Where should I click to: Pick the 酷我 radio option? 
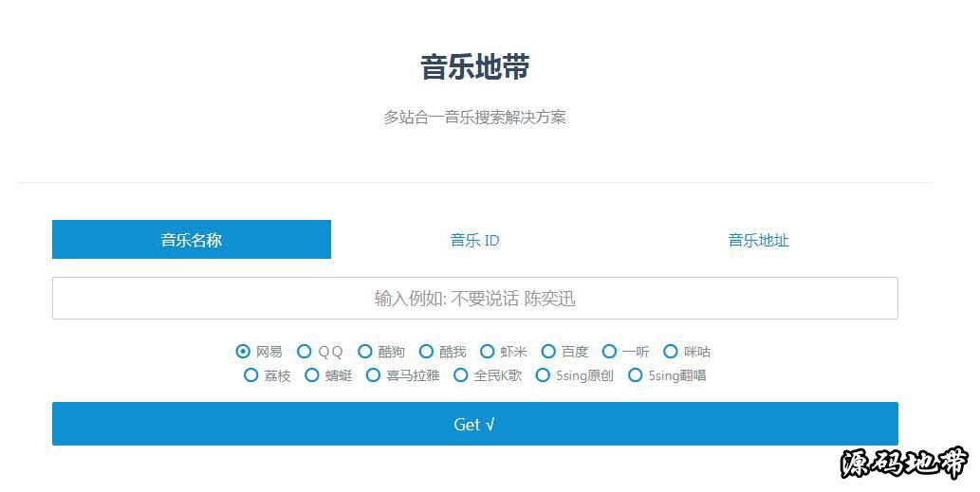point(426,352)
